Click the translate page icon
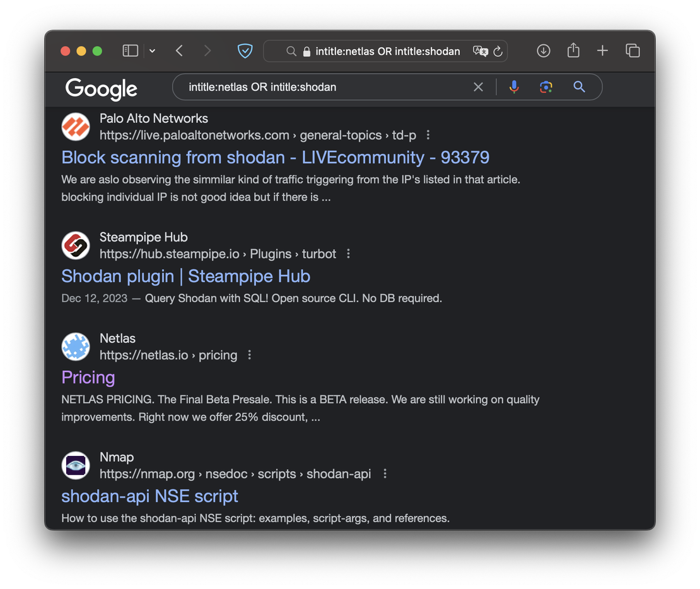Image resolution: width=700 pixels, height=589 pixels. [480, 51]
